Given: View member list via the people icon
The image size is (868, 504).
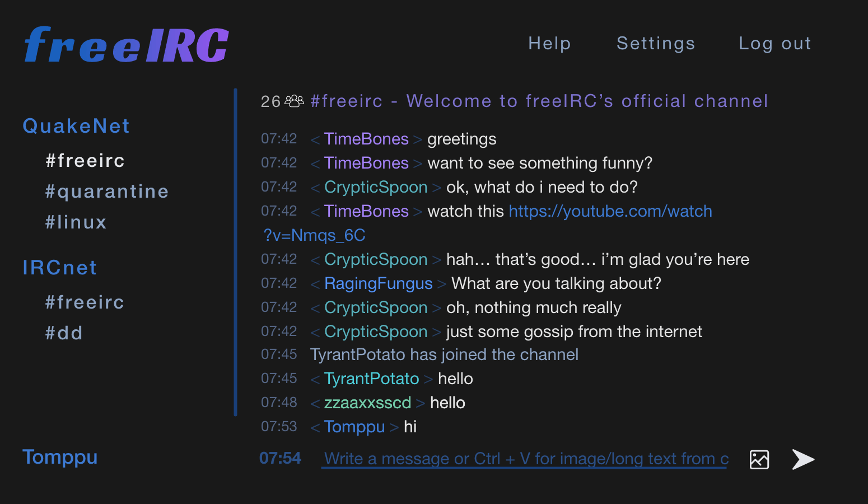Looking at the screenshot, I should pyautogui.click(x=293, y=101).
